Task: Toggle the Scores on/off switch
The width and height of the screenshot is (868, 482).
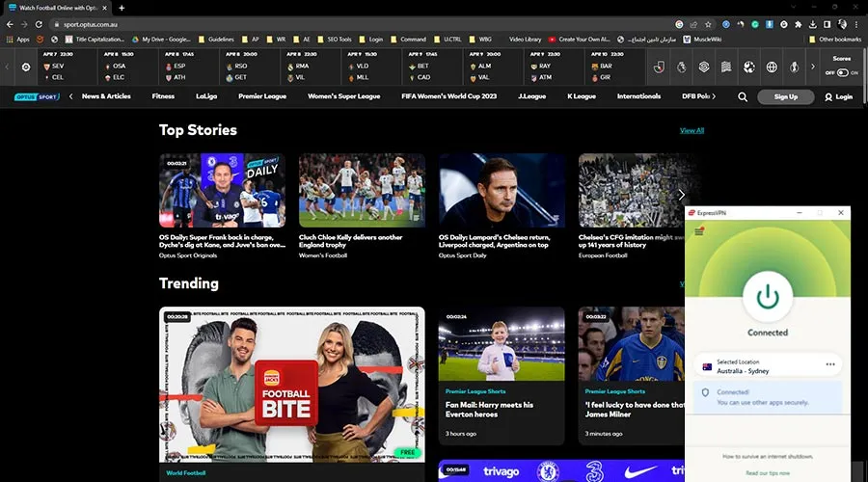Action: click(x=842, y=72)
